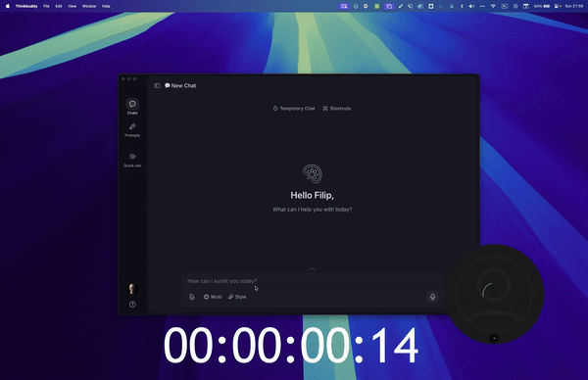Click the attachment paperclip icon
This screenshot has height=380, width=588.
tap(192, 297)
